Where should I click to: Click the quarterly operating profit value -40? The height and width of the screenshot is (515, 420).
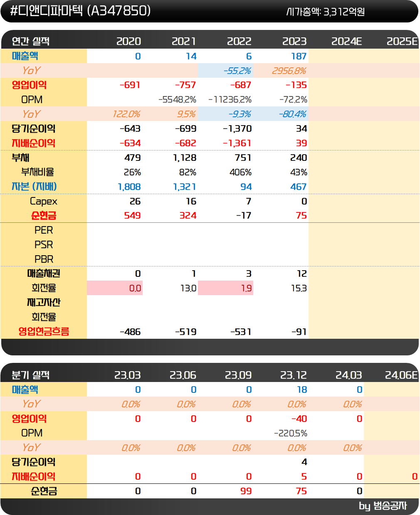(299, 419)
